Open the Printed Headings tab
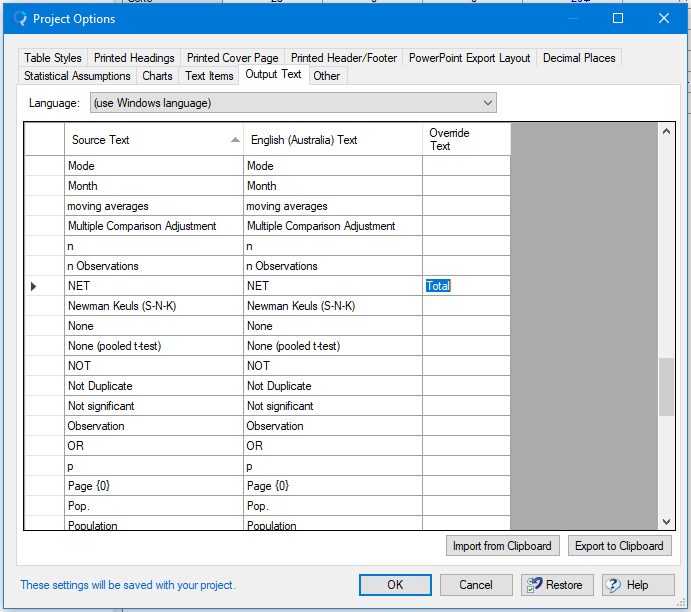 [x=134, y=58]
